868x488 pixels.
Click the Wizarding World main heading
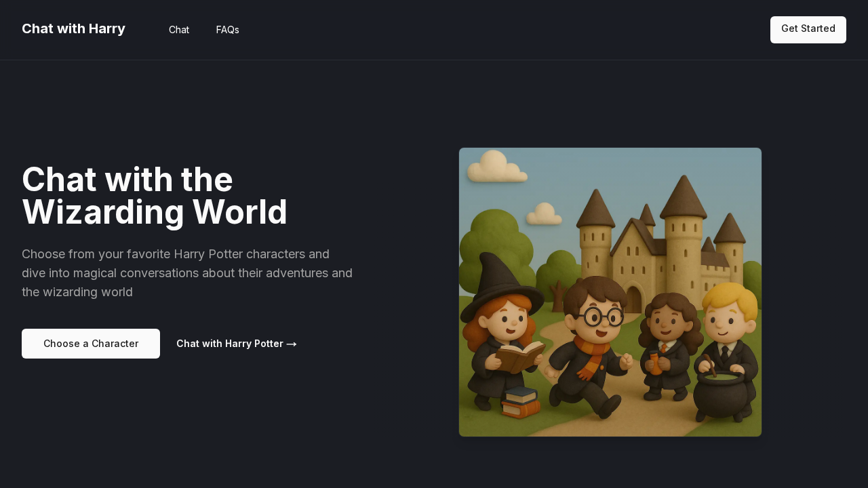pyautogui.click(x=155, y=196)
